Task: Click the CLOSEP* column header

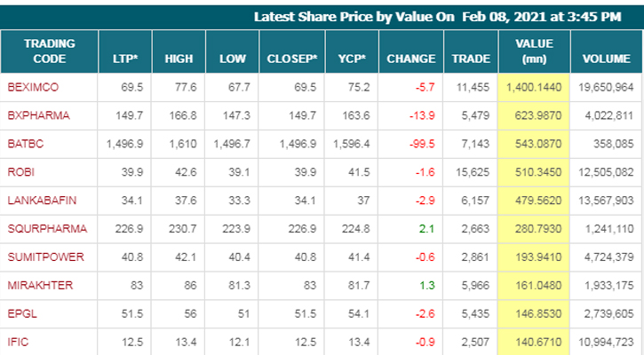Action: coord(292,59)
